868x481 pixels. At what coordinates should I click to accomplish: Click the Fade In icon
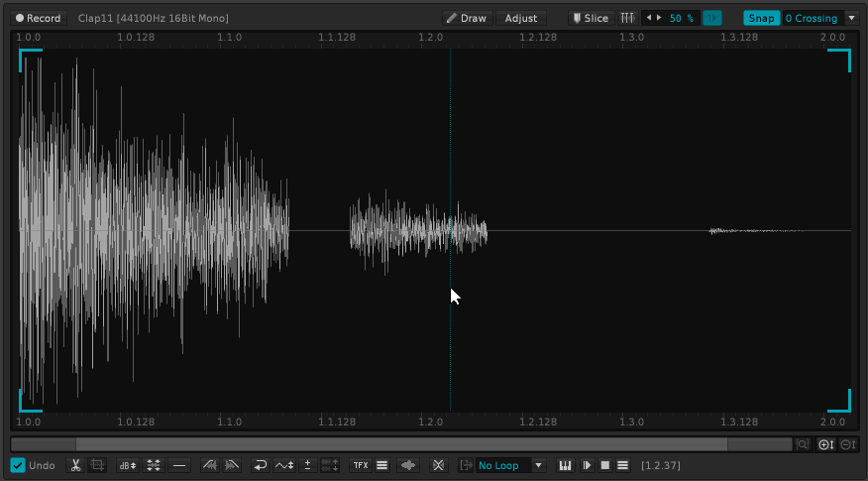coord(209,465)
